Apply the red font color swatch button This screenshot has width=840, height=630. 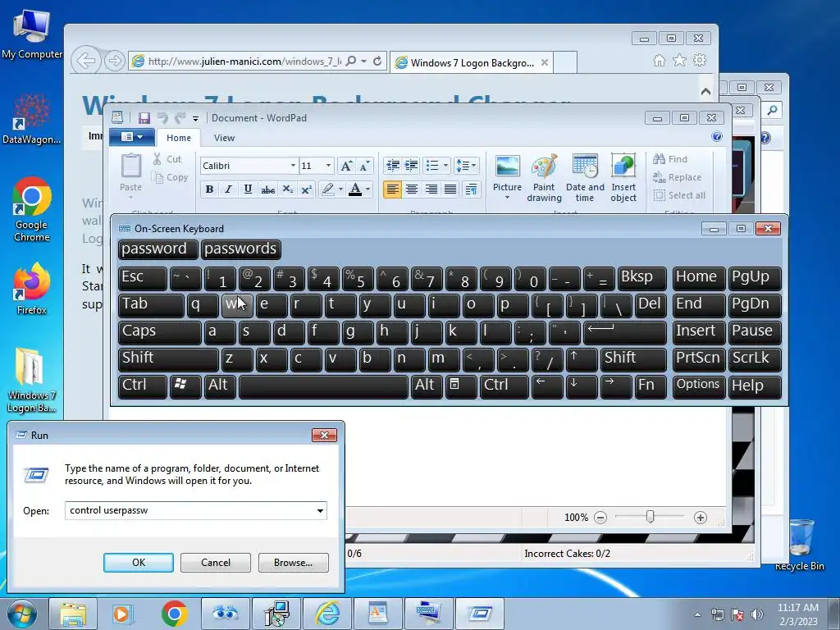[x=354, y=189]
